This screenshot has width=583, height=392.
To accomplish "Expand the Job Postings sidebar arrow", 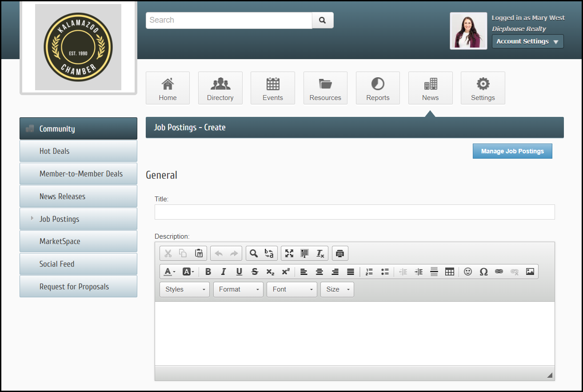I will pos(32,218).
